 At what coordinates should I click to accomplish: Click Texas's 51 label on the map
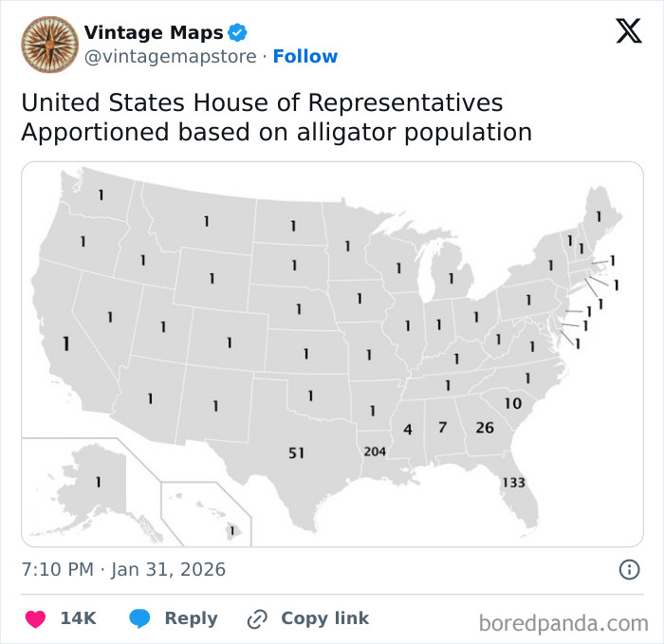point(296,453)
